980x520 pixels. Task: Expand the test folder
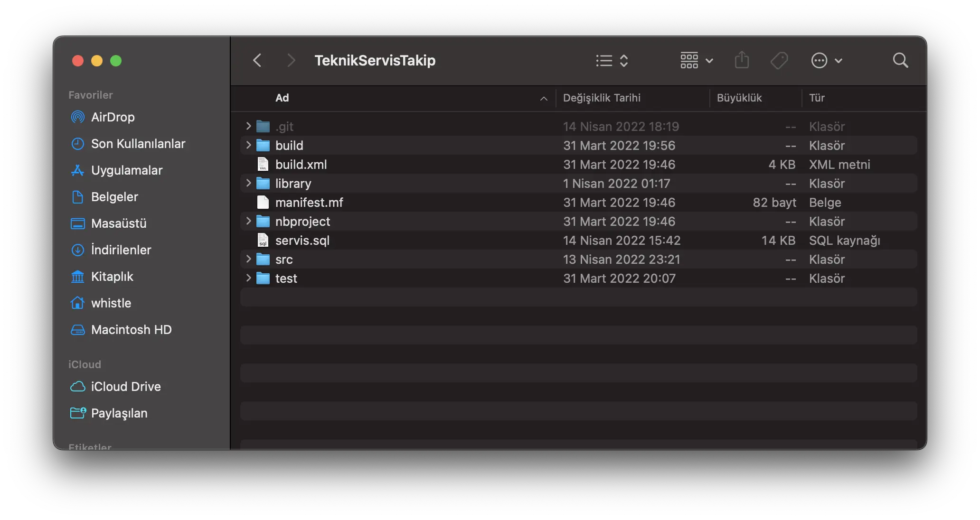tap(248, 278)
